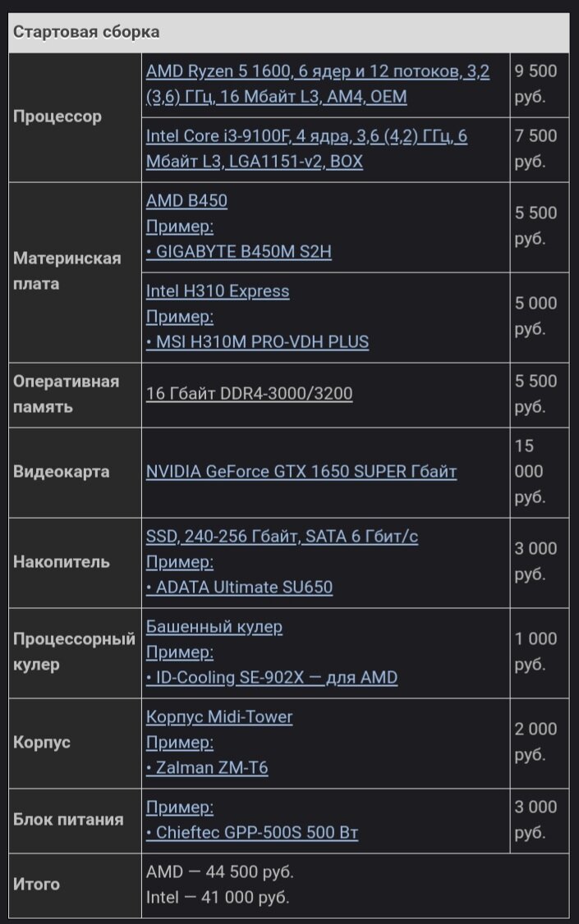Click the 15 000 руб. video card price
Image resolution: width=579 pixels, height=924 pixels.
click(x=530, y=471)
